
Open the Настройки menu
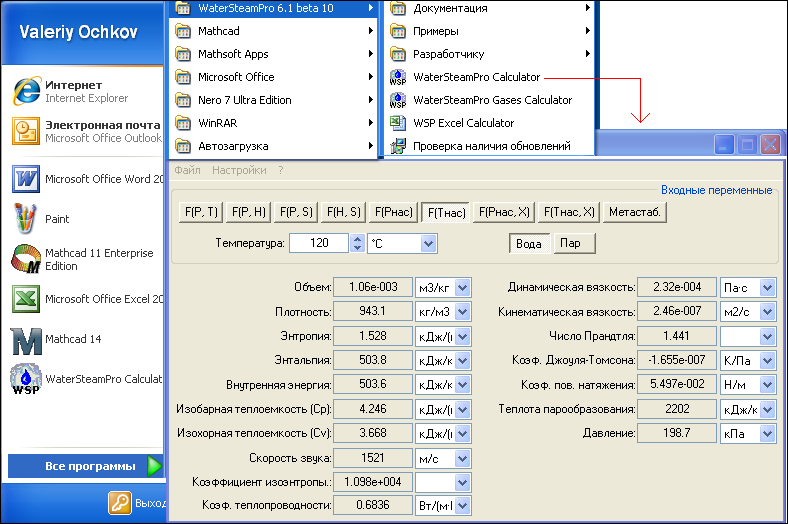239,170
